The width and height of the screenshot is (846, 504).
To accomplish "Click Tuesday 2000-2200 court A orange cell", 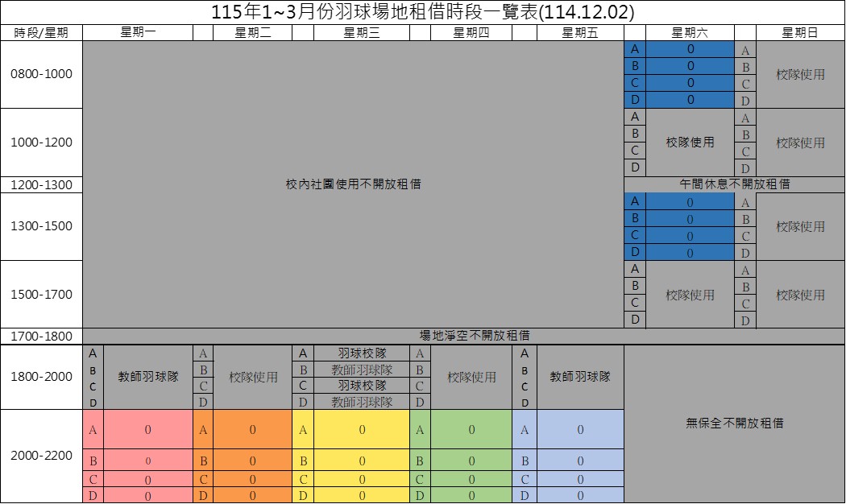I will [252, 430].
